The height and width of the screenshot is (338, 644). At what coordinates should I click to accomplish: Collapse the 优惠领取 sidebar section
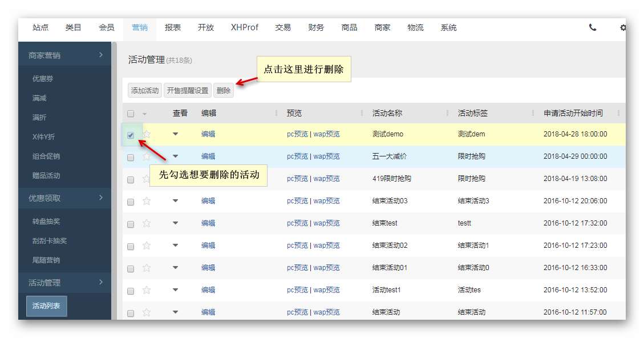pyautogui.click(x=65, y=198)
